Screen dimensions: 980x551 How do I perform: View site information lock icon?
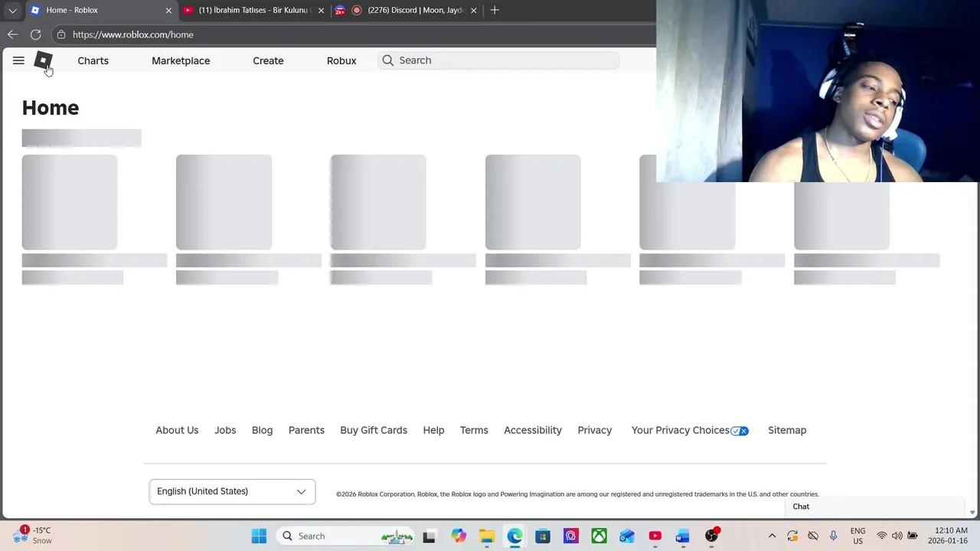[x=61, y=34]
